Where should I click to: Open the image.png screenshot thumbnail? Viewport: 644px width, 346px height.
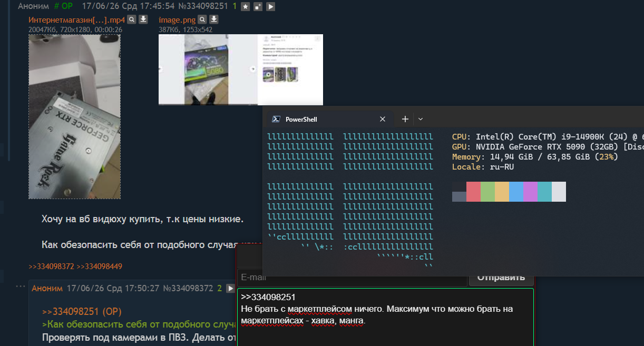(x=241, y=70)
